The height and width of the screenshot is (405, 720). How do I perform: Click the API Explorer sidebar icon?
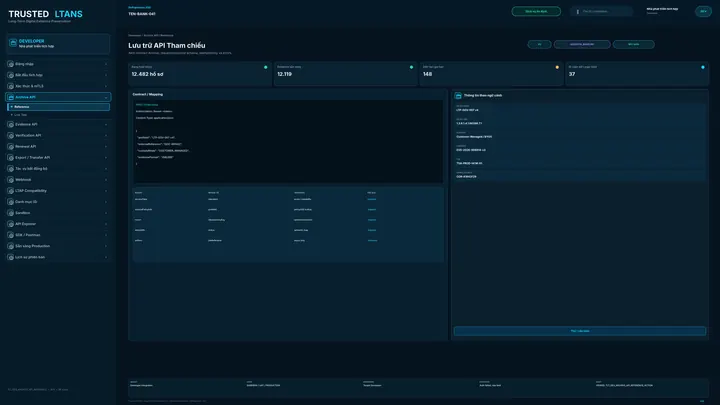pyautogui.click(x=11, y=224)
